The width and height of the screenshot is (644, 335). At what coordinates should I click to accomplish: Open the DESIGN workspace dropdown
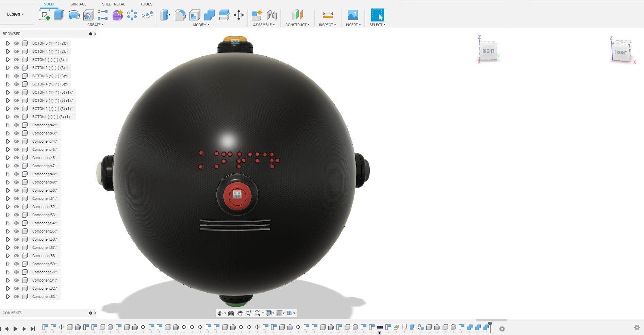click(x=16, y=14)
